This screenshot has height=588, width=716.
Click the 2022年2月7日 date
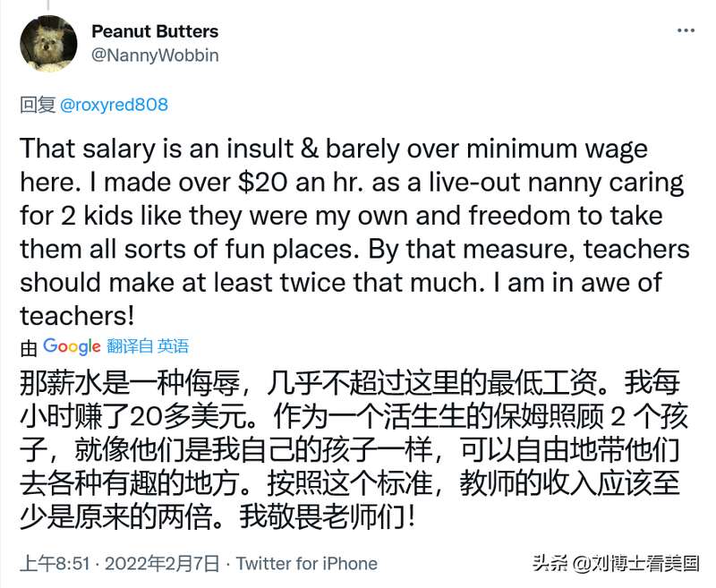coord(162,563)
